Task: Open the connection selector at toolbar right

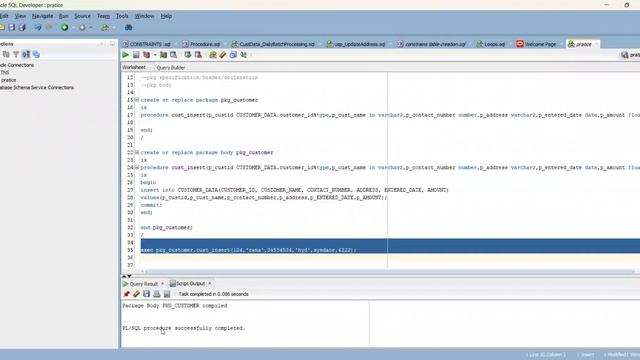Action: point(630,55)
